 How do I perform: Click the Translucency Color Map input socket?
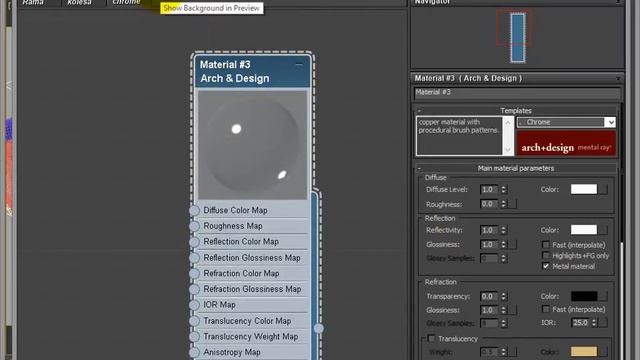[195, 321]
